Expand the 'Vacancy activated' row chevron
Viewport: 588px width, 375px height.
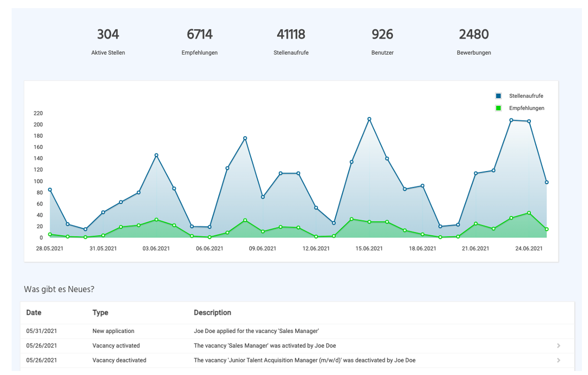[x=559, y=346]
